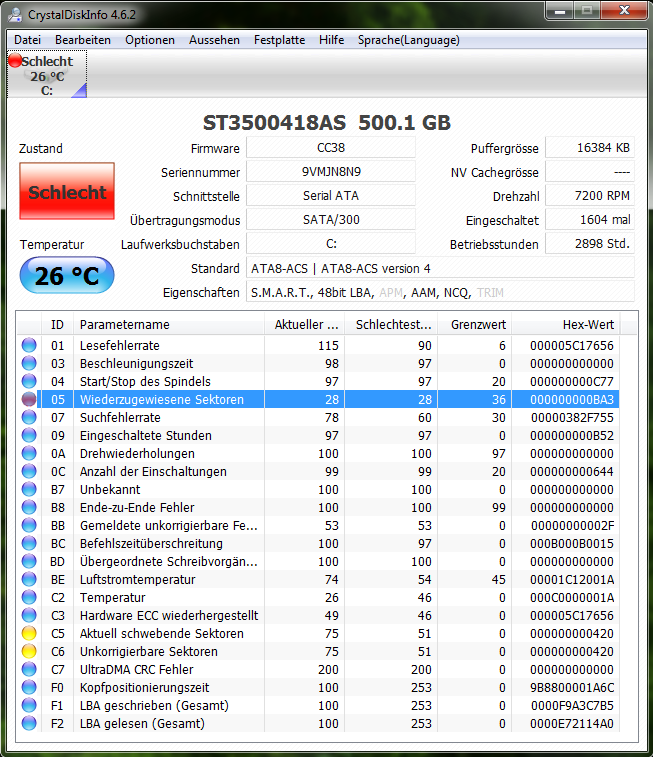The image size is (653, 757).
Task: Open the Sprache(Language) menu
Action: 409,40
